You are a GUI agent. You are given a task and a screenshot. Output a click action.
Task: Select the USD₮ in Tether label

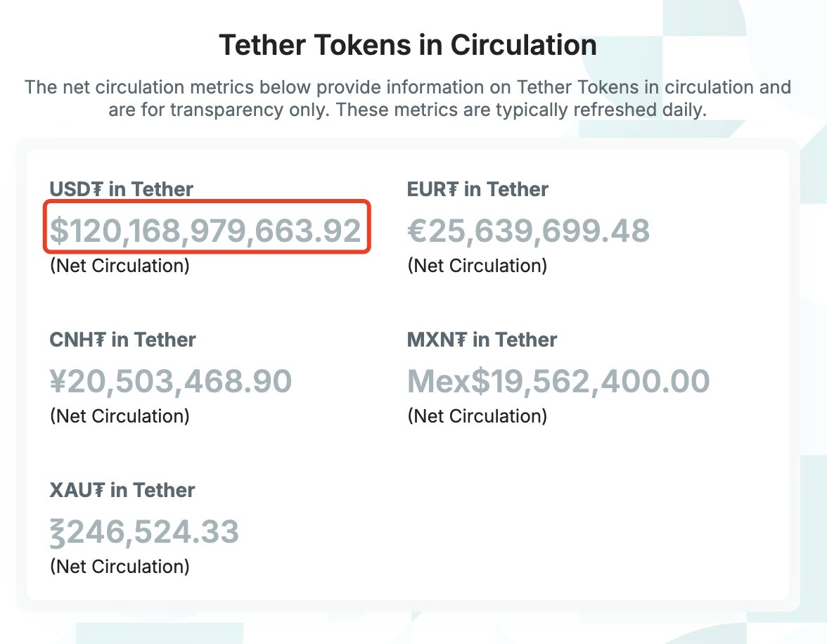tap(121, 189)
